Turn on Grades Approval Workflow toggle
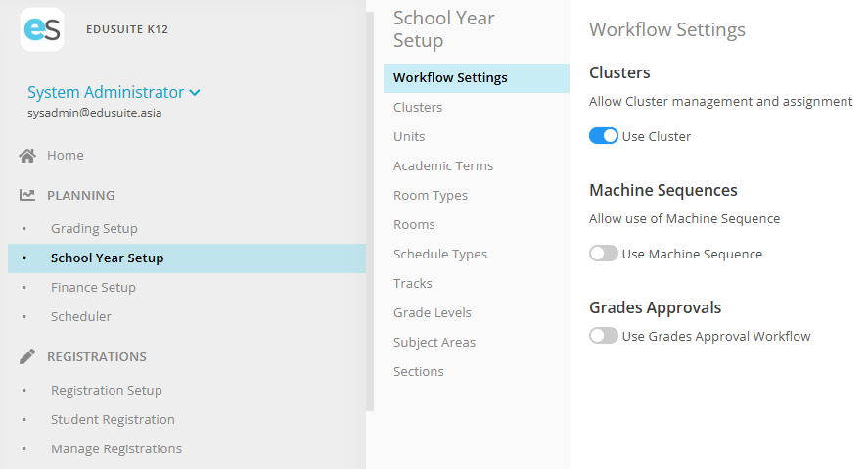This screenshot has height=469, width=868. (604, 336)
